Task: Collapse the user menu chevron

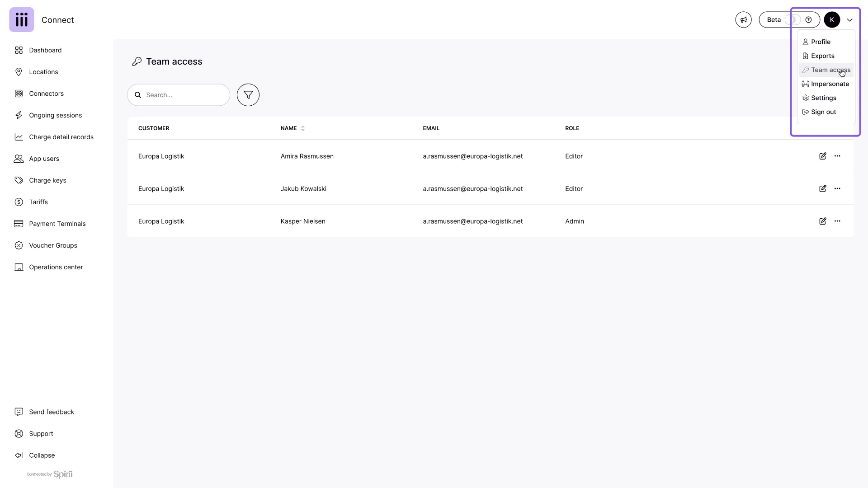Action: click(849, 20)
